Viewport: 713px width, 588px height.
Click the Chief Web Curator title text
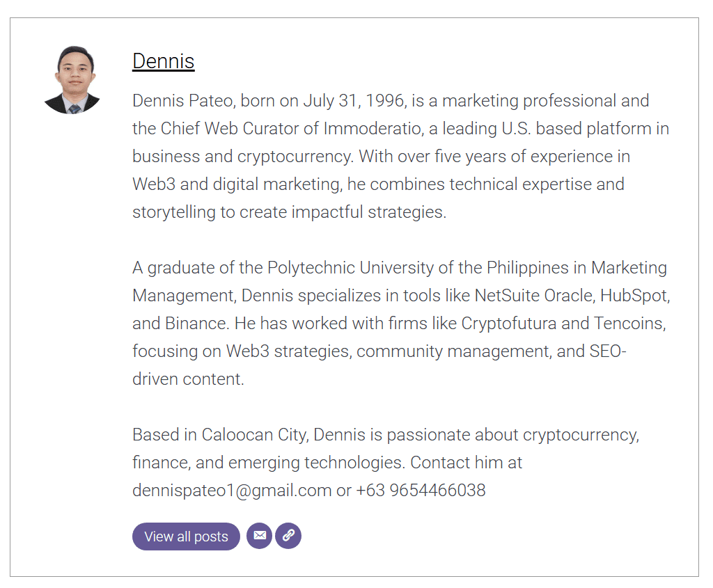tap(233, 129)
